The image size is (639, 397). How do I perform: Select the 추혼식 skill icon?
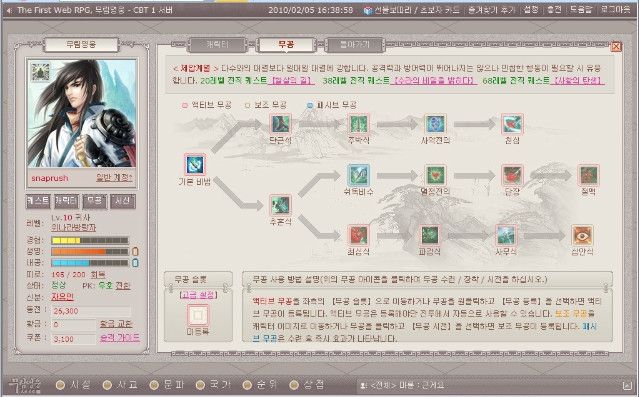[280, 205]
